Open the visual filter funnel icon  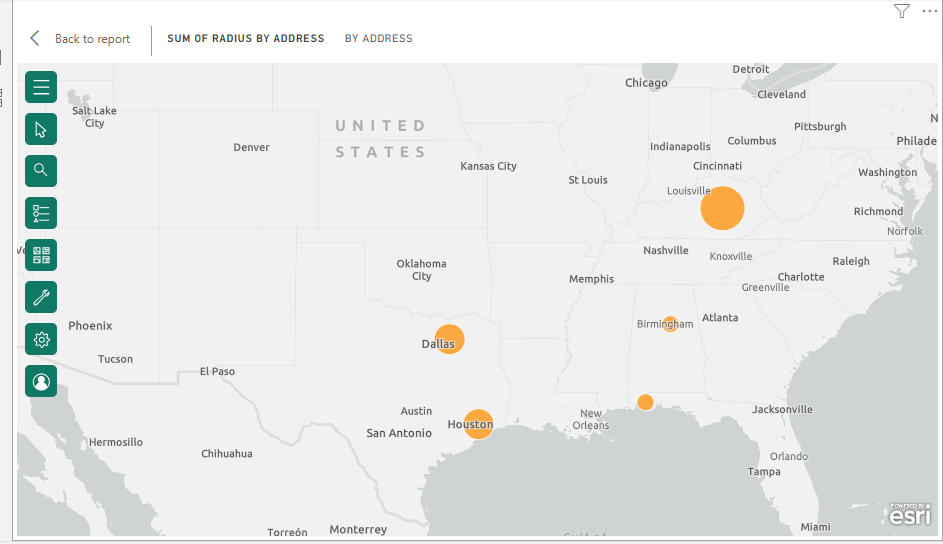click(x=902, y=11)
